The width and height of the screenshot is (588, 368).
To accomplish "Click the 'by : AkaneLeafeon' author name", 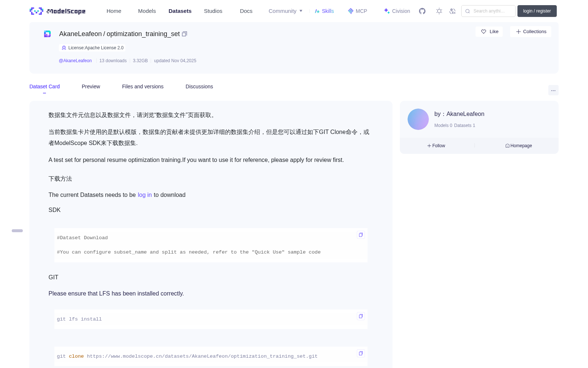I will coord(459,114).
